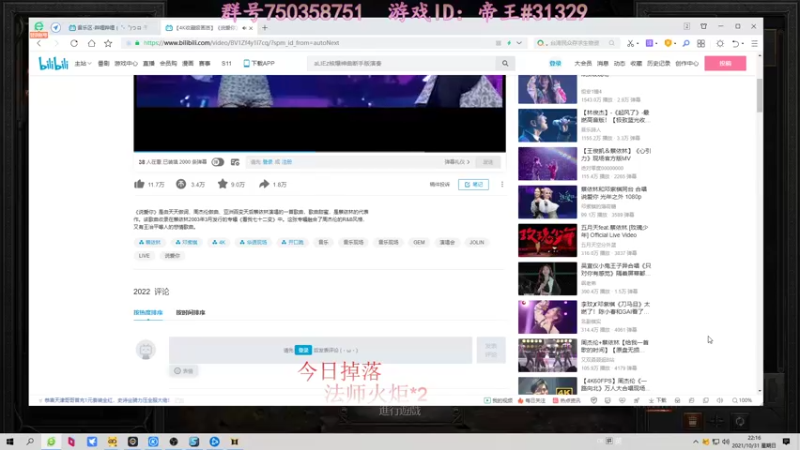Click the pink 投稿 upload button
Image resolution: width=800 pixels, height=450 pixels.
click(725, 63)
